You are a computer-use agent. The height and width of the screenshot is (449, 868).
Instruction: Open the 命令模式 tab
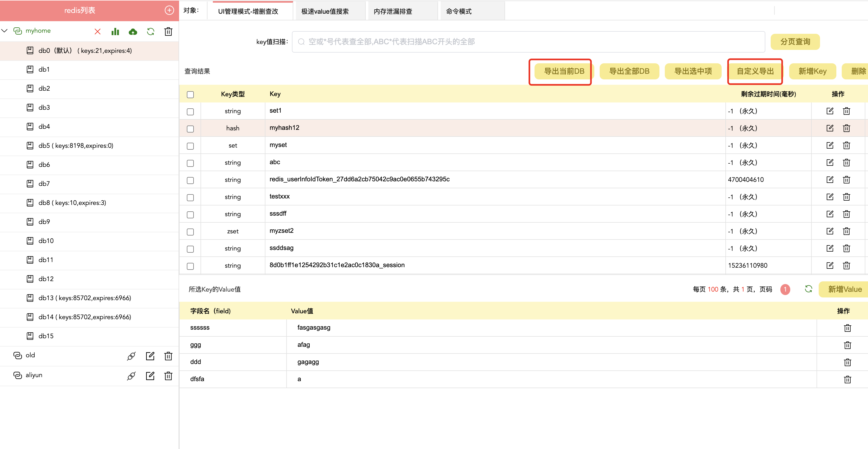(x=459, y=11)
